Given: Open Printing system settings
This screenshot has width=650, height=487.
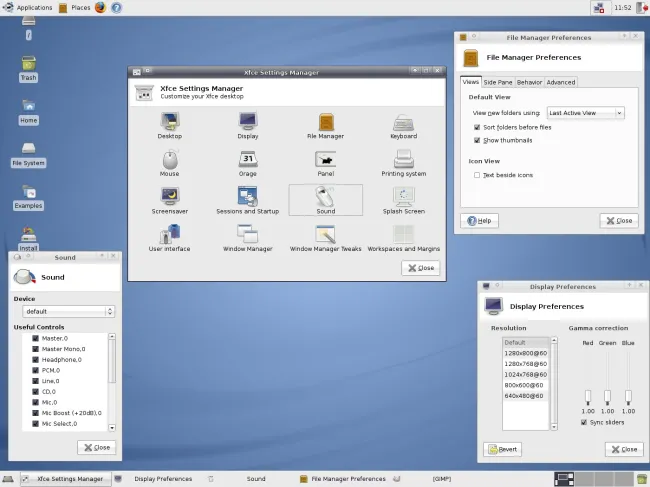Looking at the screenshot, I should [x=403, y=163].
